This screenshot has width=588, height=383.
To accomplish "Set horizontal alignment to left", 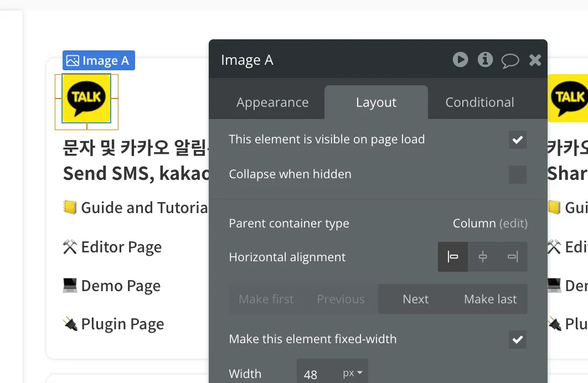I will (x=452, y=257).
